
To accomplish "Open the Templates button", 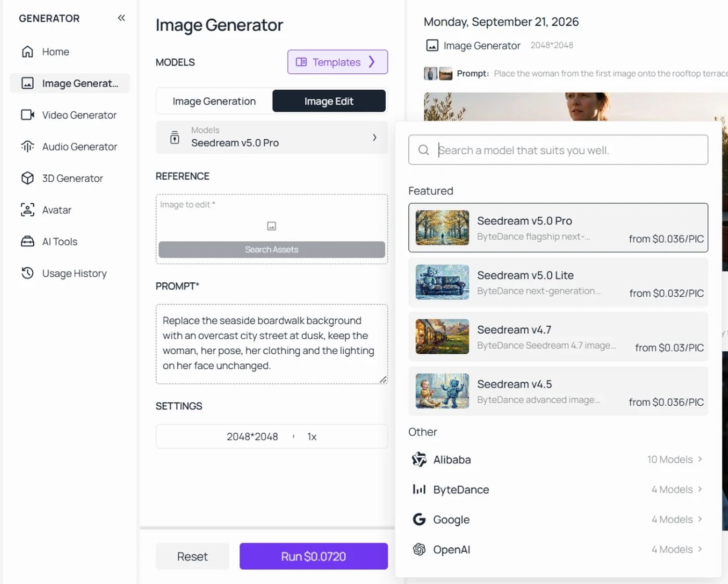I will coord(338,62).
